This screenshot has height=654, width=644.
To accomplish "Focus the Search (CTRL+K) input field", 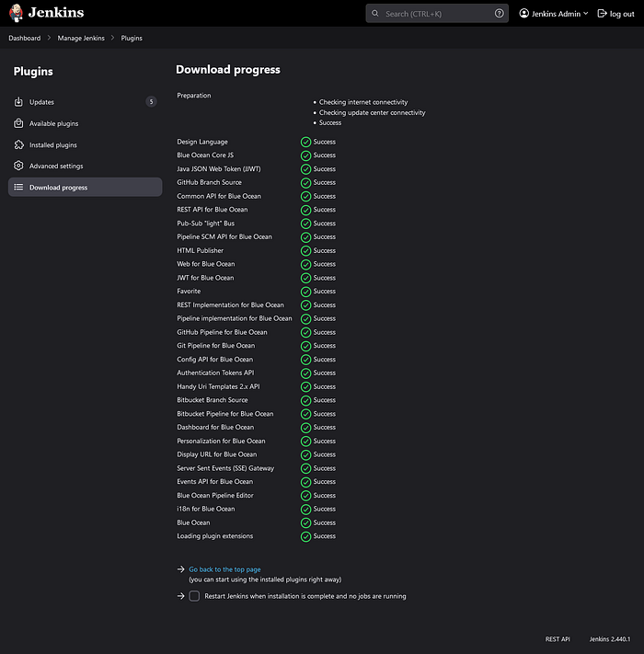I will pos(437,14).
